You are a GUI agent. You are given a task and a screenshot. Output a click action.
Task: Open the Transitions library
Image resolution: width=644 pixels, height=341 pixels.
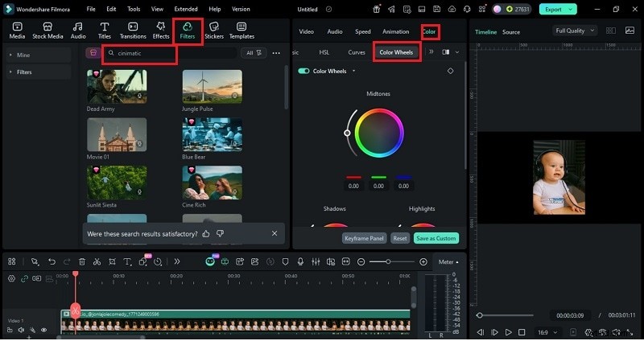[x=133, y=31]
